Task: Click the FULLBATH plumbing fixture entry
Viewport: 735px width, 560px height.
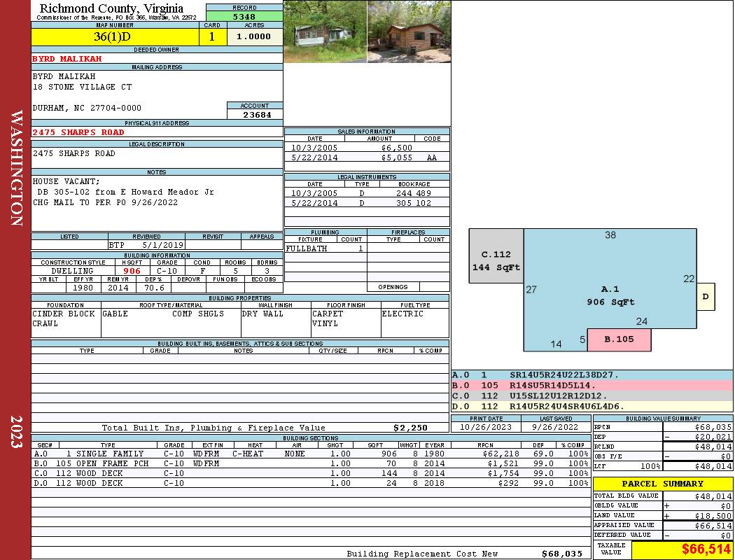Action: [x=307, y=248]
